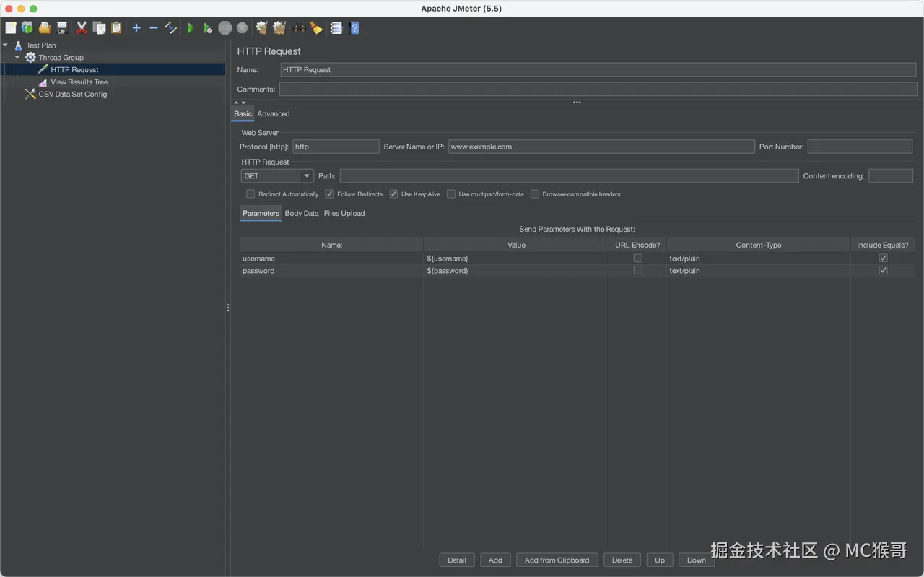Open the GET method dropdown
Image resolution: width=924 pixels, height=577 pixels.
coord(307,176)
